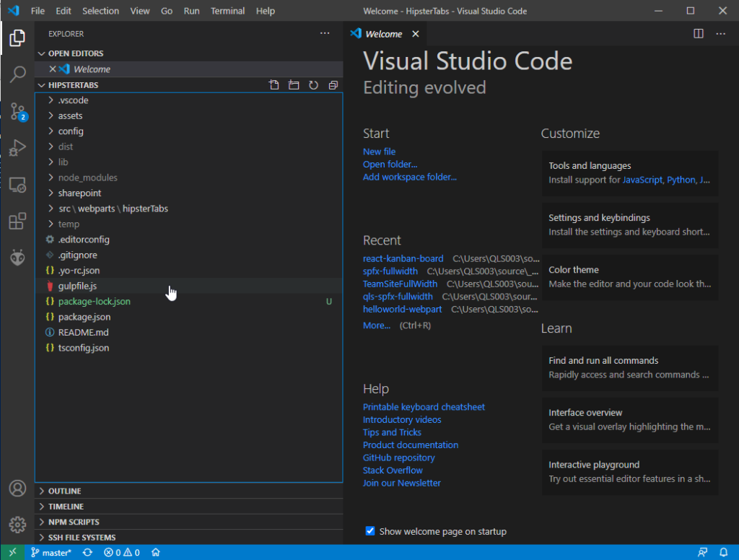This screenshot has width=739, height=560.
Task: Select the Welcome editor tab
Action: click(385, 34)
